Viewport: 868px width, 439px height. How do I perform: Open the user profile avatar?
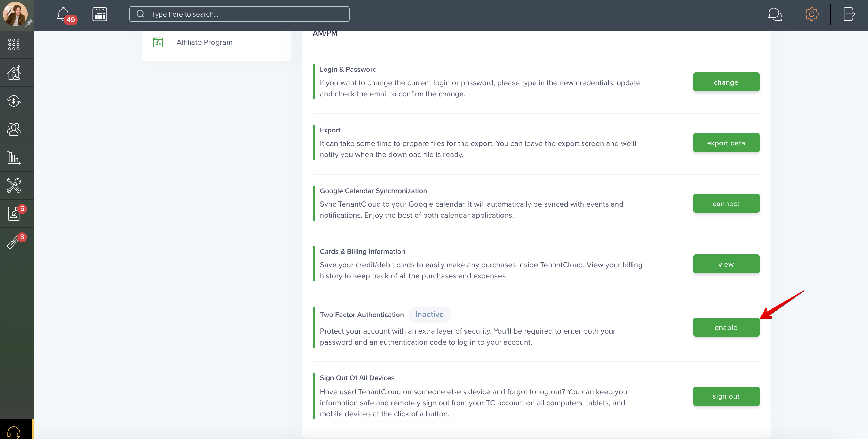[15, 14]
